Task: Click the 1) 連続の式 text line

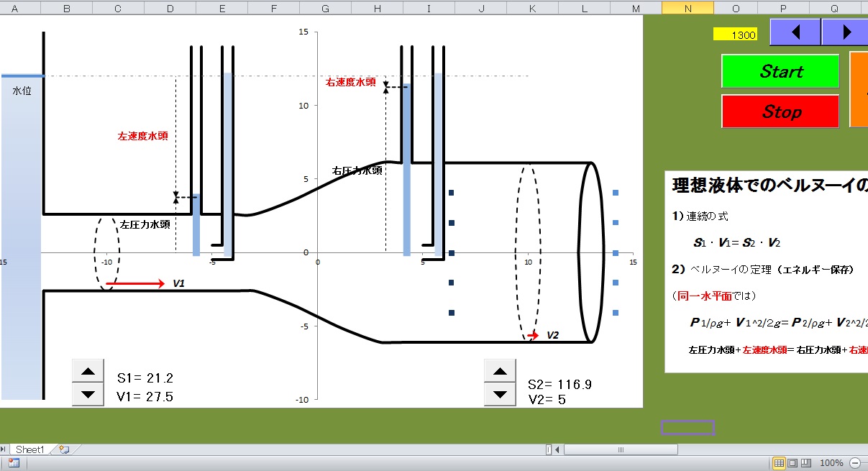Action: [701, 216]
